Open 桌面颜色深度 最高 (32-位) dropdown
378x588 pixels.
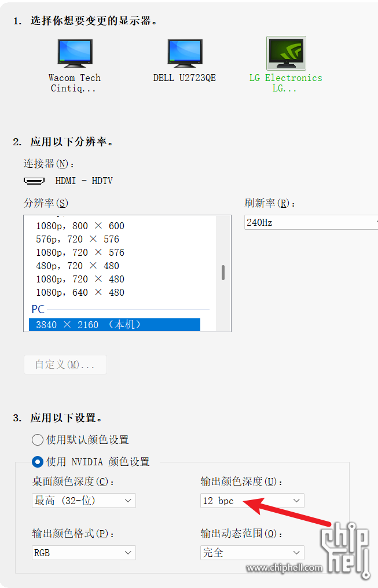(84, 501)
